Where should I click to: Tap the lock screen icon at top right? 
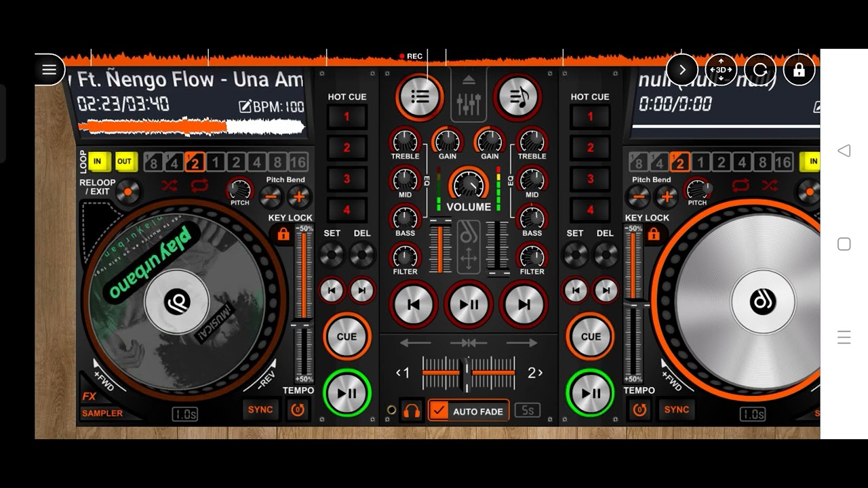coord(799,69)
